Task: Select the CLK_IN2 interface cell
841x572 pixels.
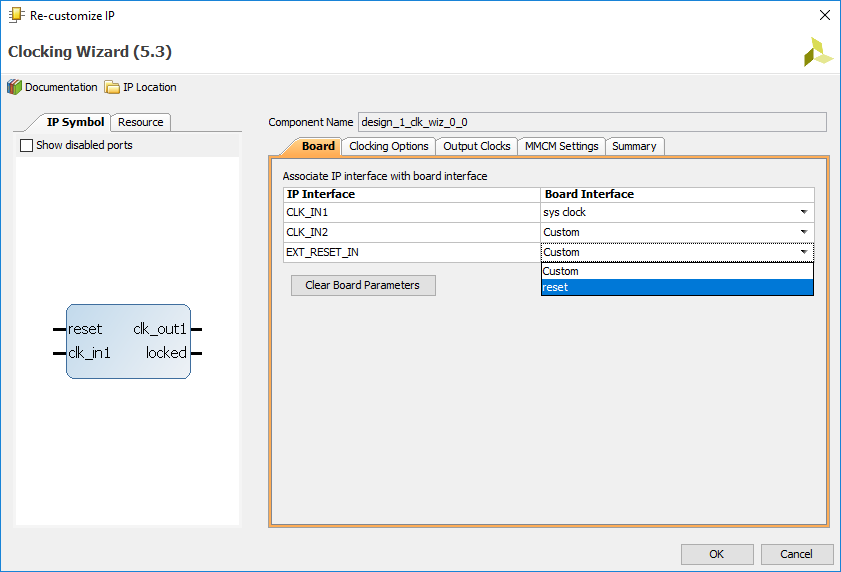Action: [x=411, y=232]
